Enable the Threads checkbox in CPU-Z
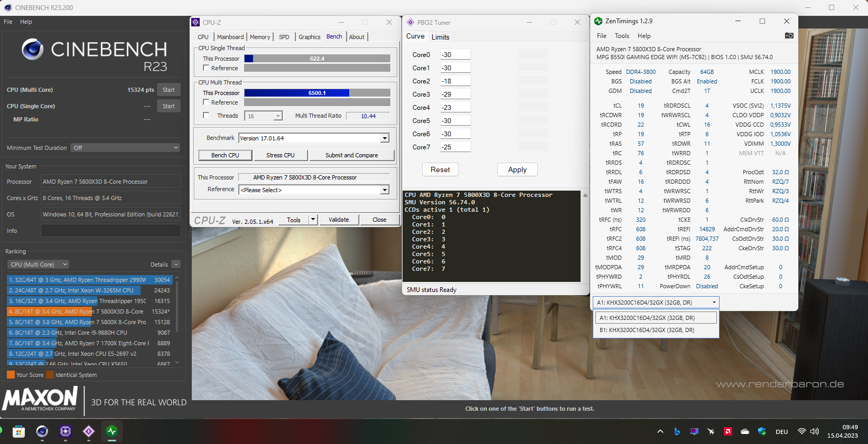Viewport: 868px width, 444px height. (x=207, y=116)
